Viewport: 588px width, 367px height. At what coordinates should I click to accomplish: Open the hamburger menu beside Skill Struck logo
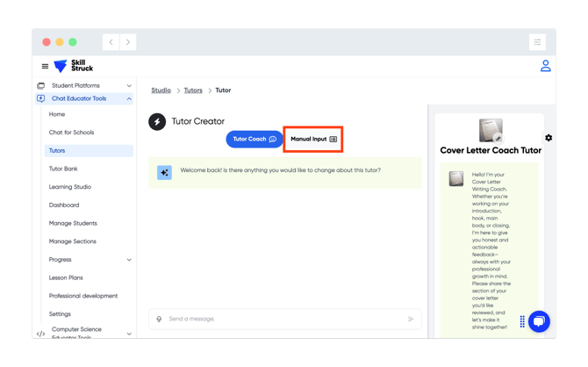[x=46, y=66]
